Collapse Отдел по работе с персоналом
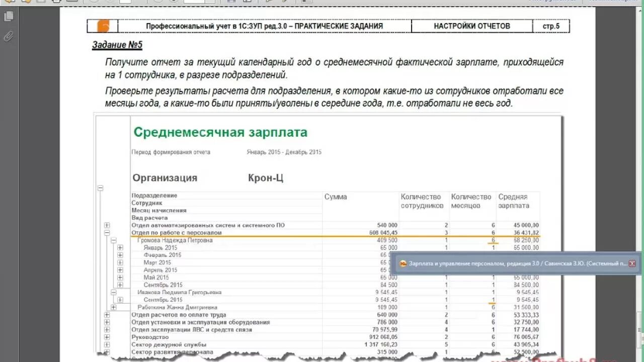Image resolution: width=644 pixels, height=362 pixels. [107, 233]
